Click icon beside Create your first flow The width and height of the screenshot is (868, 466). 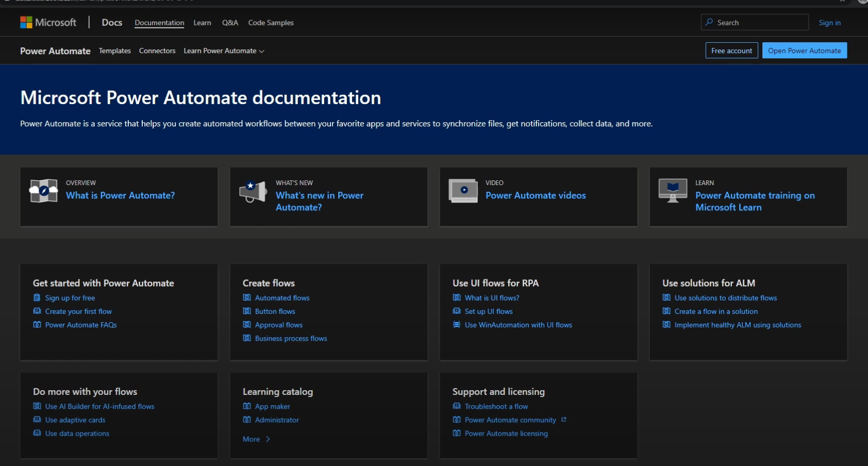point(37,311)
